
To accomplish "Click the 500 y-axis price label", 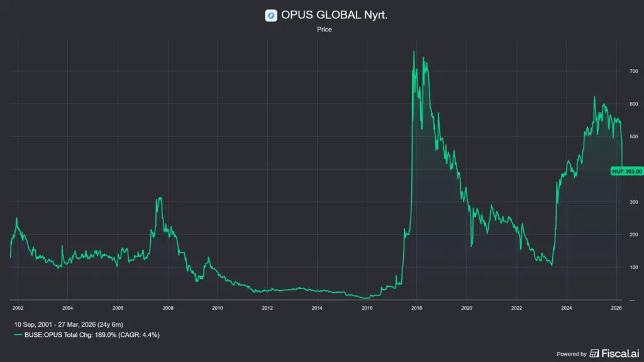I will pyautogui.click(x=634, y=136).
